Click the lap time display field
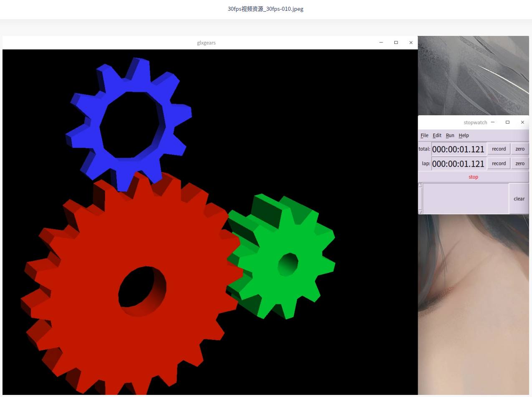This screenshot has width=532, height=397. pos(458,164)
